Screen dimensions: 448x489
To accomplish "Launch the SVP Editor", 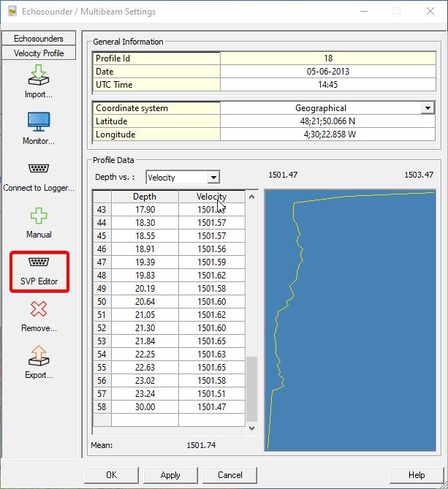I will (39, 271).
